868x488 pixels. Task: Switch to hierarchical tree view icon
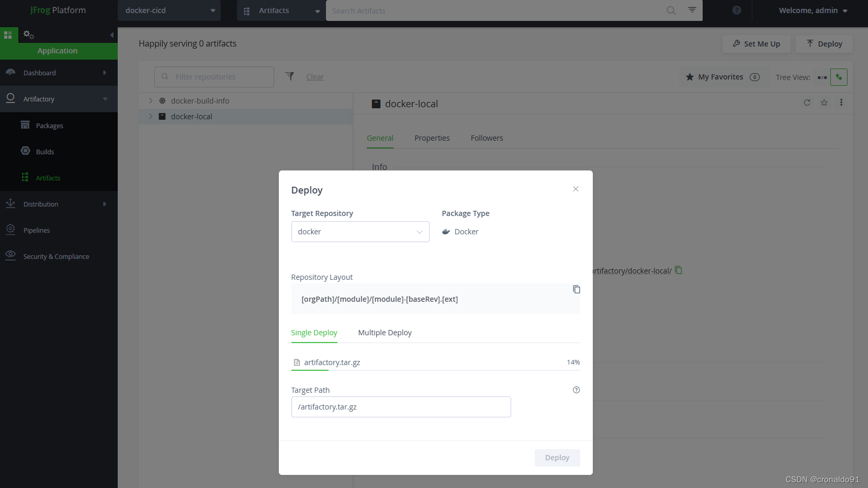839,77
